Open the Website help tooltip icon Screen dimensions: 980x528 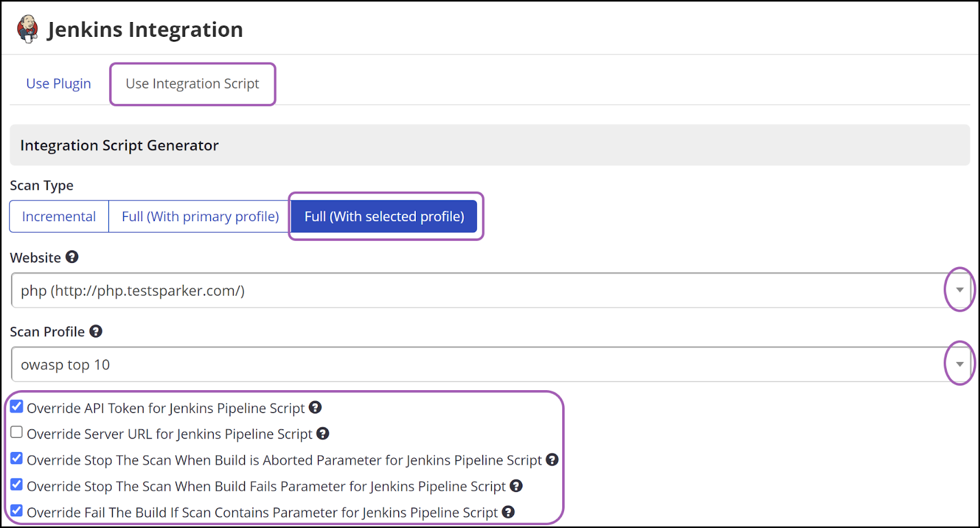pyautogui.click(x=72, y=257)
